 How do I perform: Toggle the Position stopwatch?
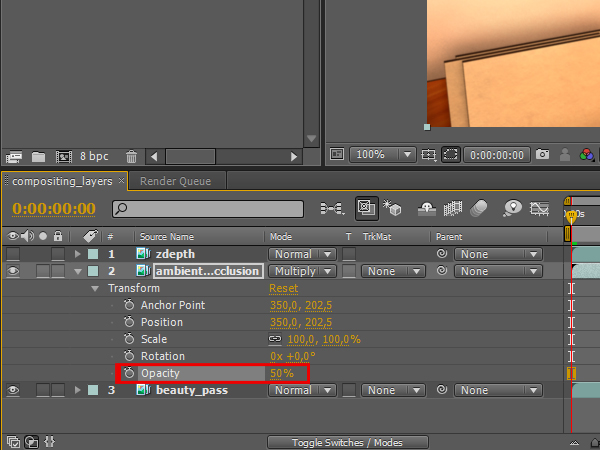click(x=129, y=322)
